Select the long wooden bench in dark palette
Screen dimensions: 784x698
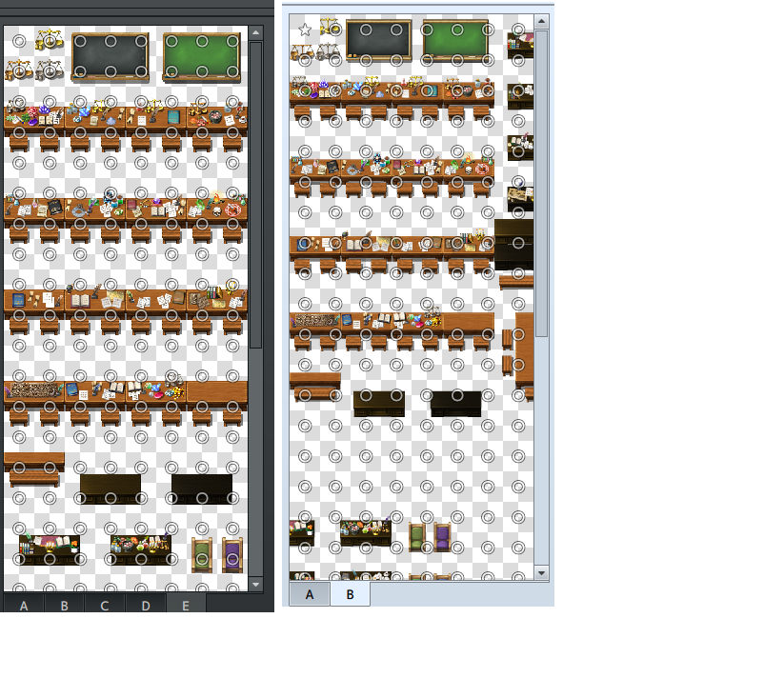[34, 469]
